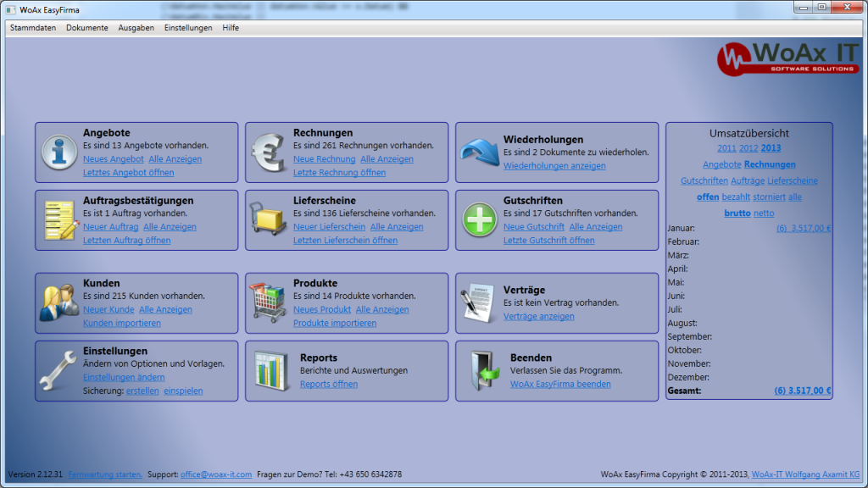Open the Dokumente menu
This screenshot has width=868, height=488.
click(87, 28)
